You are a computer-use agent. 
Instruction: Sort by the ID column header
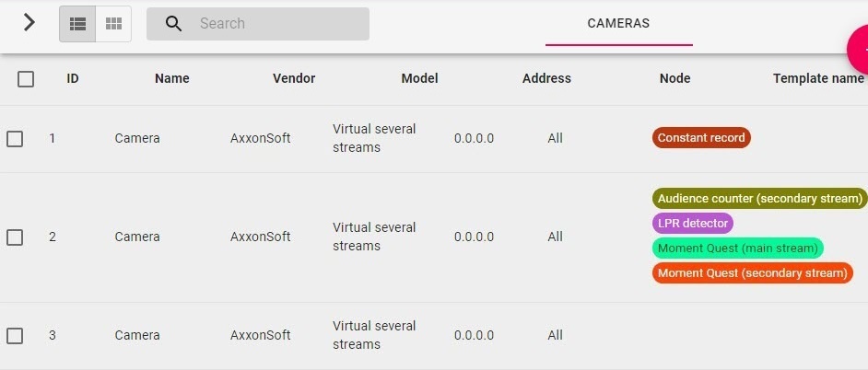73,79
